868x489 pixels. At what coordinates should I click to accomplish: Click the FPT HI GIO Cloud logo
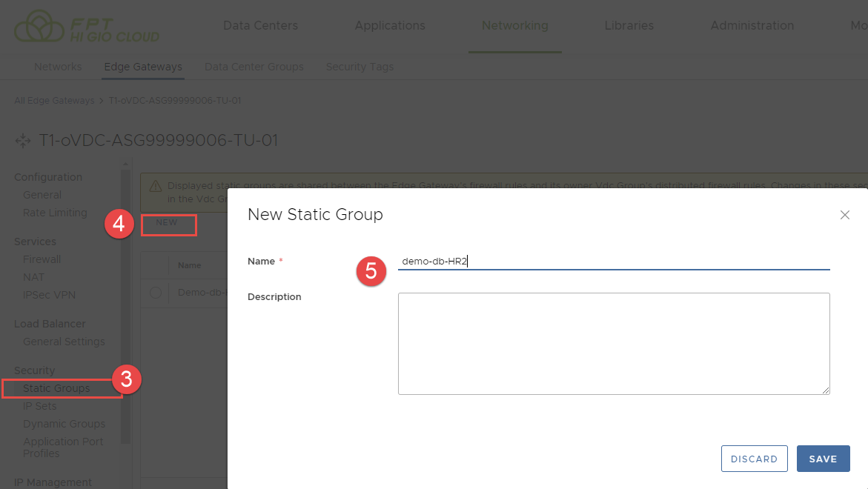tap(87, 27)
